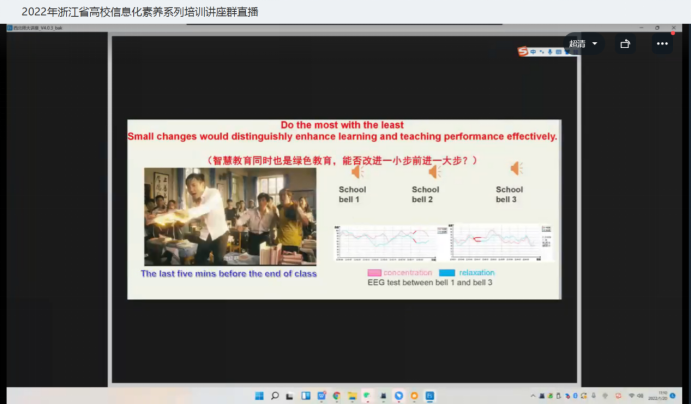This screenshot has height=404, width=692.
Task: Open the 超清 video quality dropdown
Action: (582, 44)
